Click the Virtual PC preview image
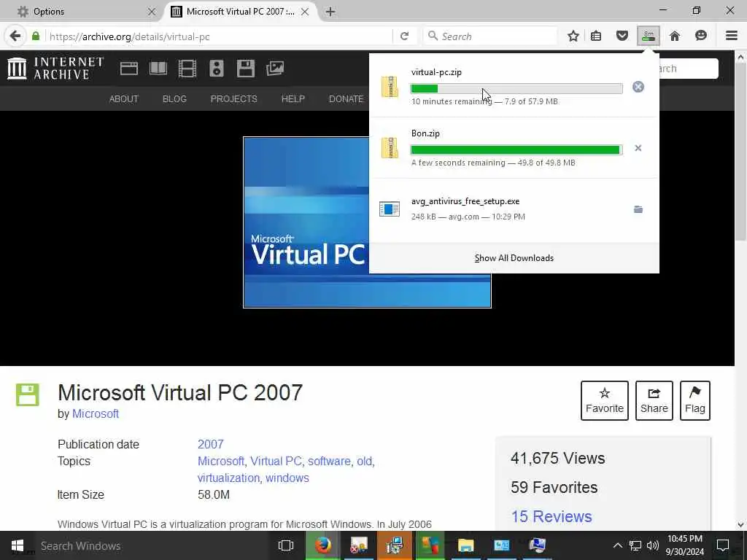 [306, 222]
